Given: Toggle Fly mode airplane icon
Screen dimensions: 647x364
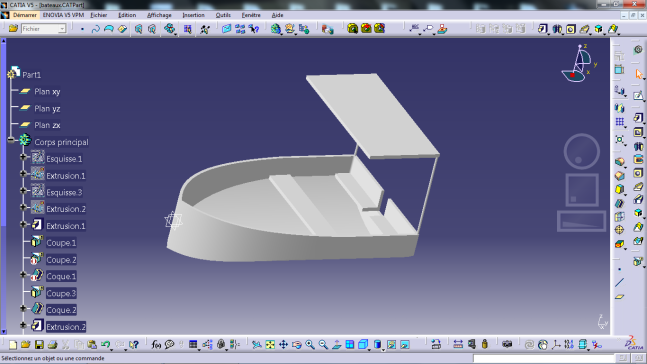Looking at the screenshot, I should [x=256, y=345].
